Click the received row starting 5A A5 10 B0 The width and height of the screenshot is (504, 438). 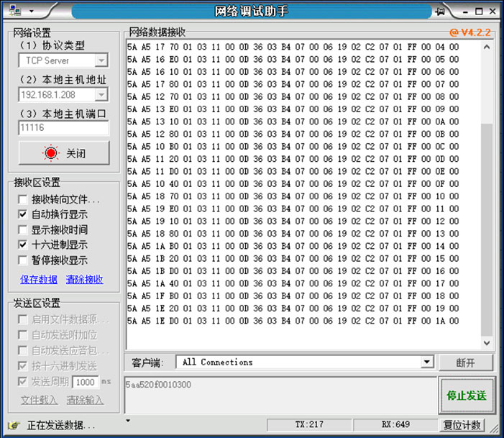click(293, 146)
